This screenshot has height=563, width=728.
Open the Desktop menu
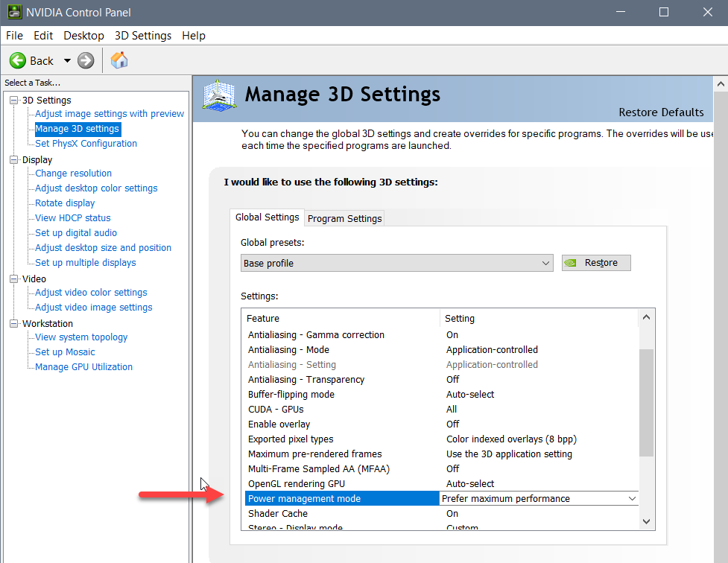pos(83,36)
